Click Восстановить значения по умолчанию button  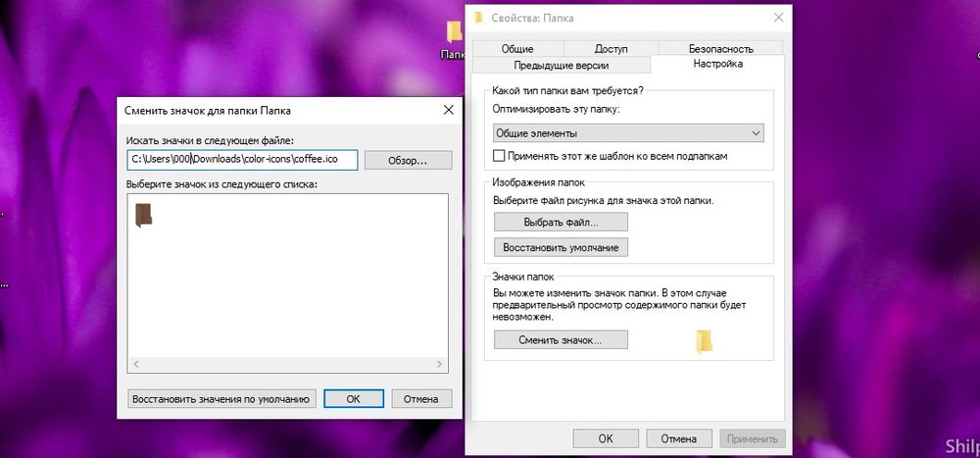[220, 398]
